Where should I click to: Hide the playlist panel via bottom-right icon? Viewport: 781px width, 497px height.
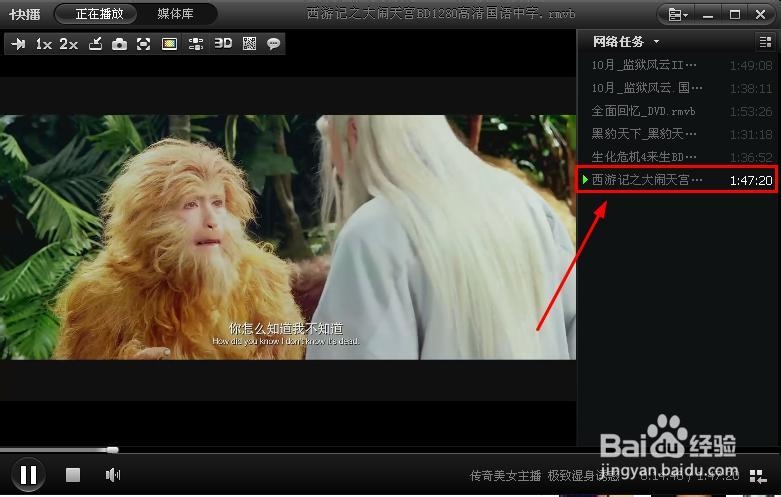click(x=758, y=477)
